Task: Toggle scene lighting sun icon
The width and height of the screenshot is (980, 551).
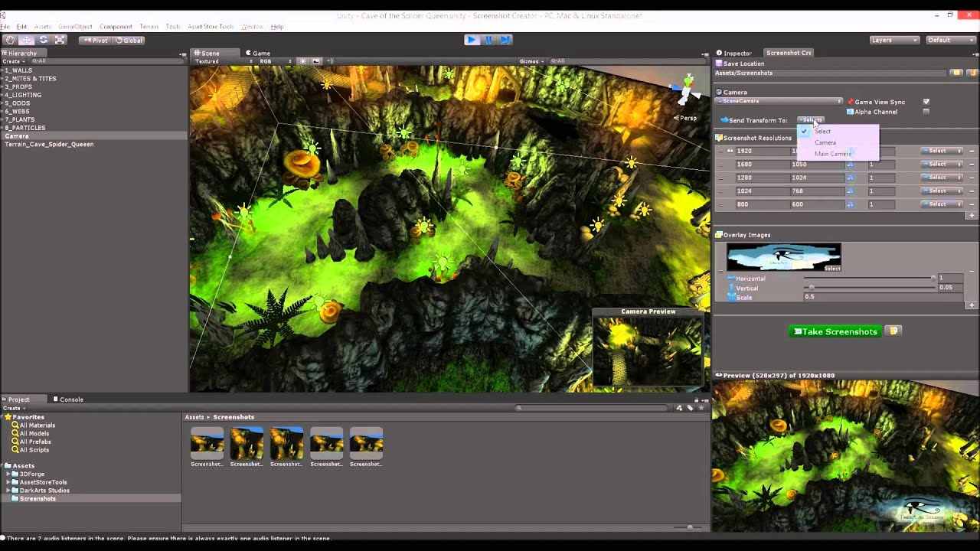Action: (x=303, y=61)
